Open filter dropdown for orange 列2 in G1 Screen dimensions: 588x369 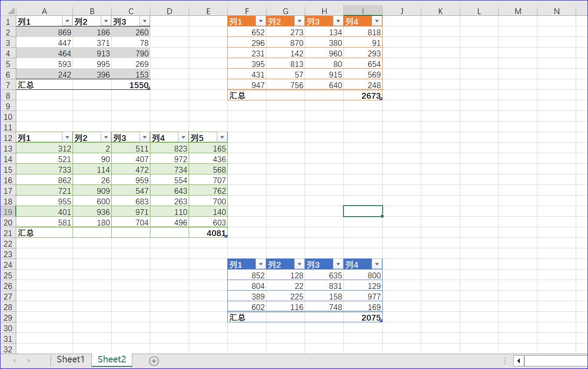pyautogui.click(x=299, y=22)
